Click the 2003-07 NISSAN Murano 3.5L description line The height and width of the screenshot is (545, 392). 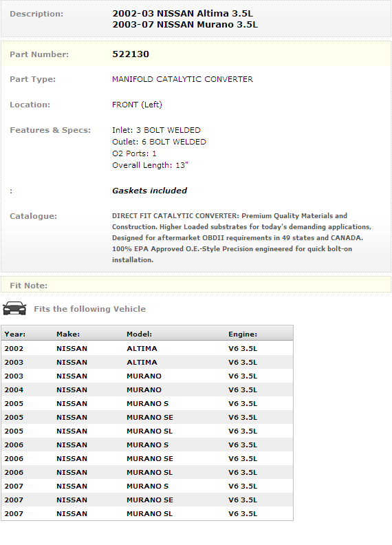(185, 25)
